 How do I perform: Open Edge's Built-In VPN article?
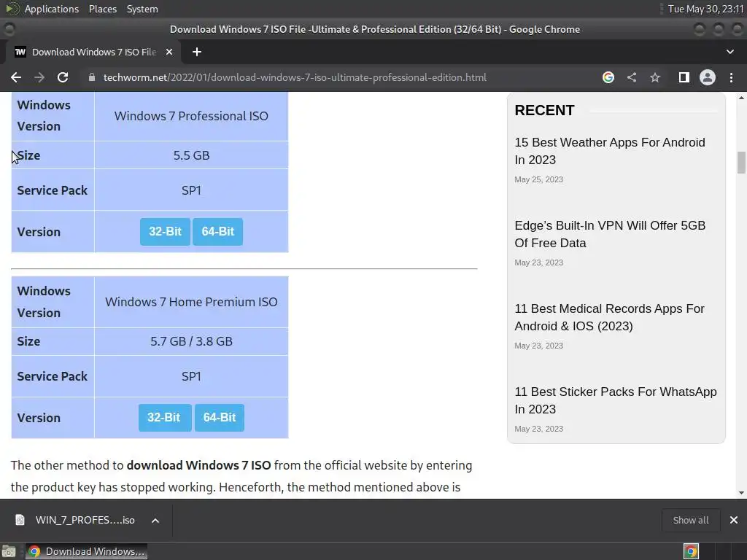610,234
